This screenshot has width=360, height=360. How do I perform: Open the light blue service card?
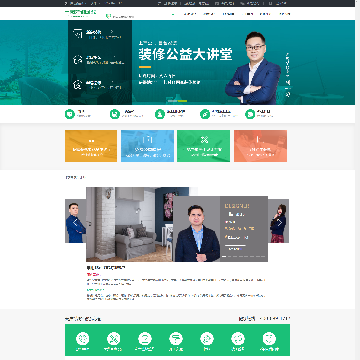coord(147,146)
